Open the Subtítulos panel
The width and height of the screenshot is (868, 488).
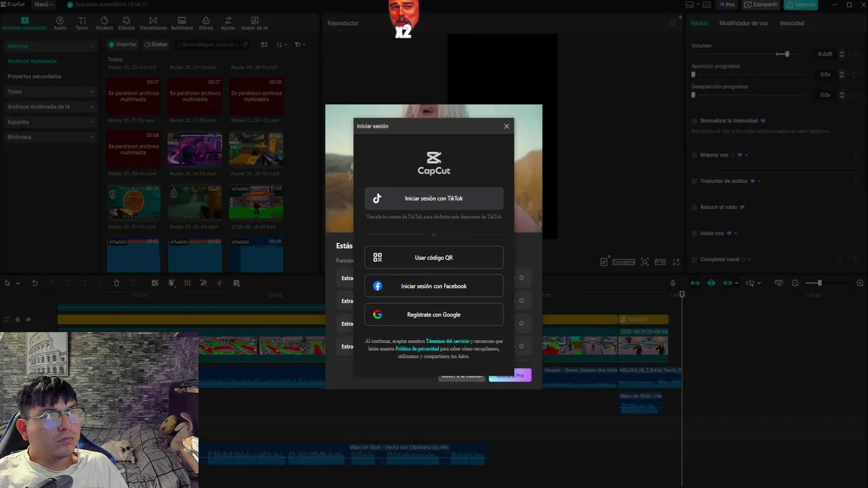coord(182,24)
